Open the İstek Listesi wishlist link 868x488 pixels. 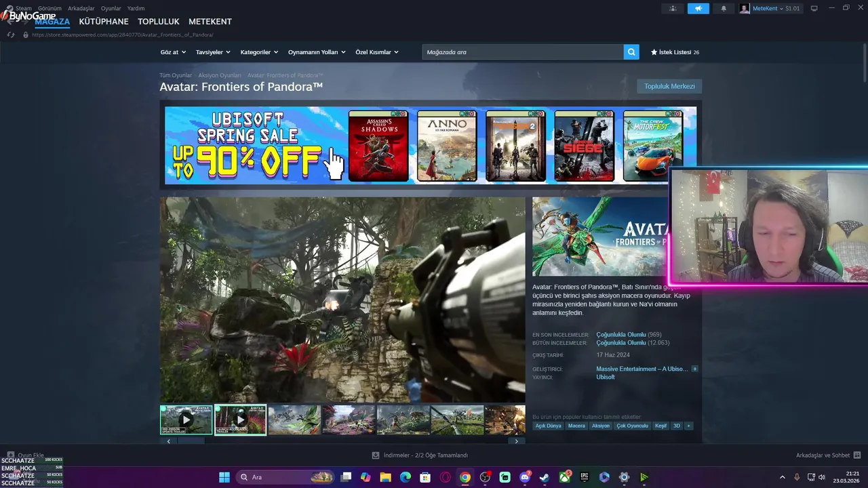tap(675, 52)
